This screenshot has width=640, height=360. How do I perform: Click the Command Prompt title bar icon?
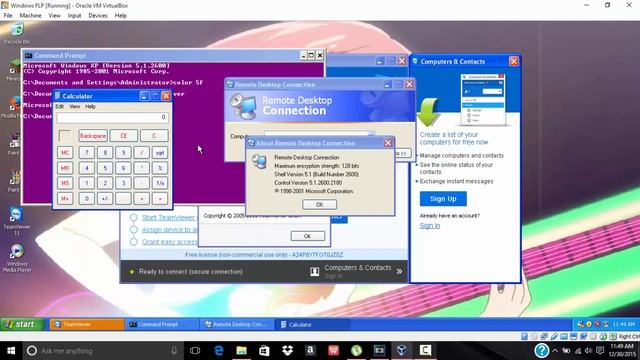coord(29,56)
